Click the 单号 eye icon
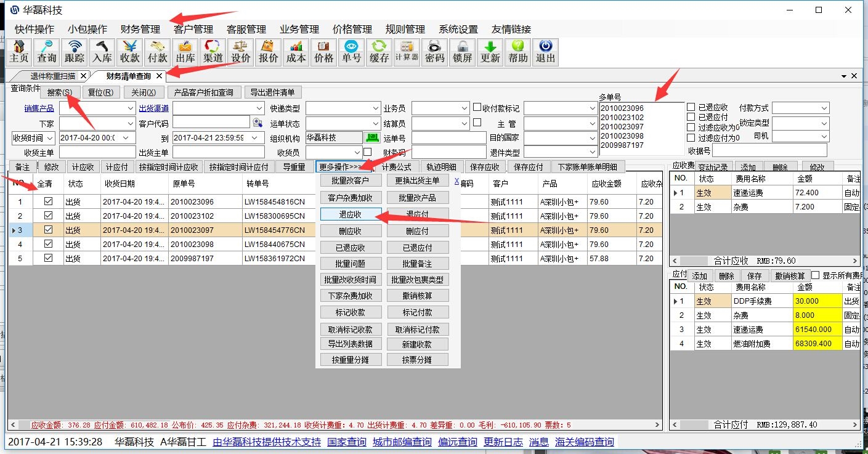 coord(351,52)
